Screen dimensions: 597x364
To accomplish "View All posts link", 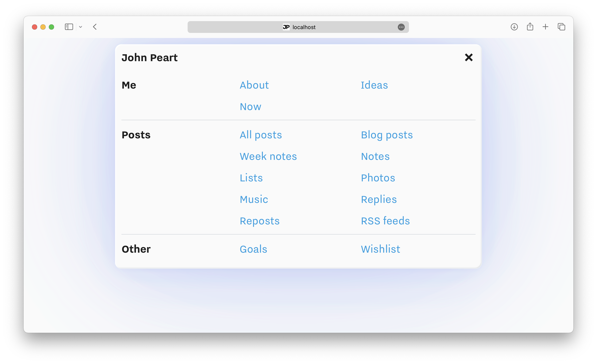I will coord(261,135).
